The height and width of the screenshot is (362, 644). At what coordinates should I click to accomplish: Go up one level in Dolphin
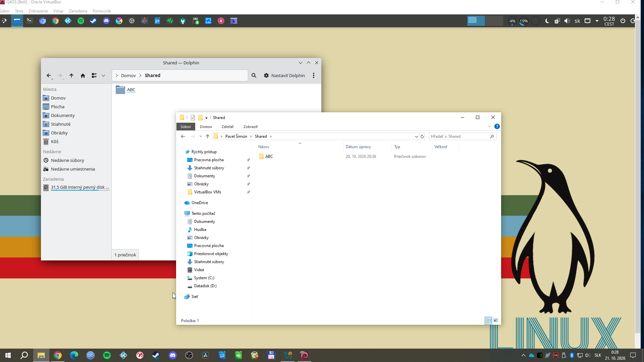click(71, 76)
